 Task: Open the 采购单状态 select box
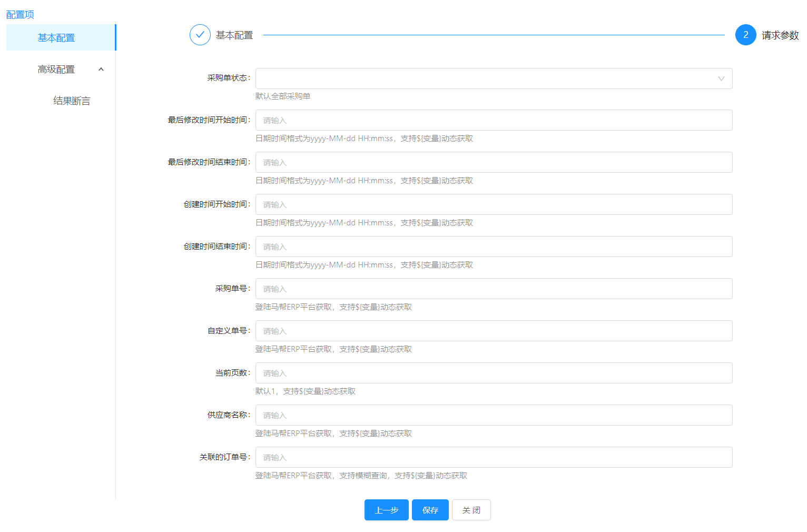[485, 78]
